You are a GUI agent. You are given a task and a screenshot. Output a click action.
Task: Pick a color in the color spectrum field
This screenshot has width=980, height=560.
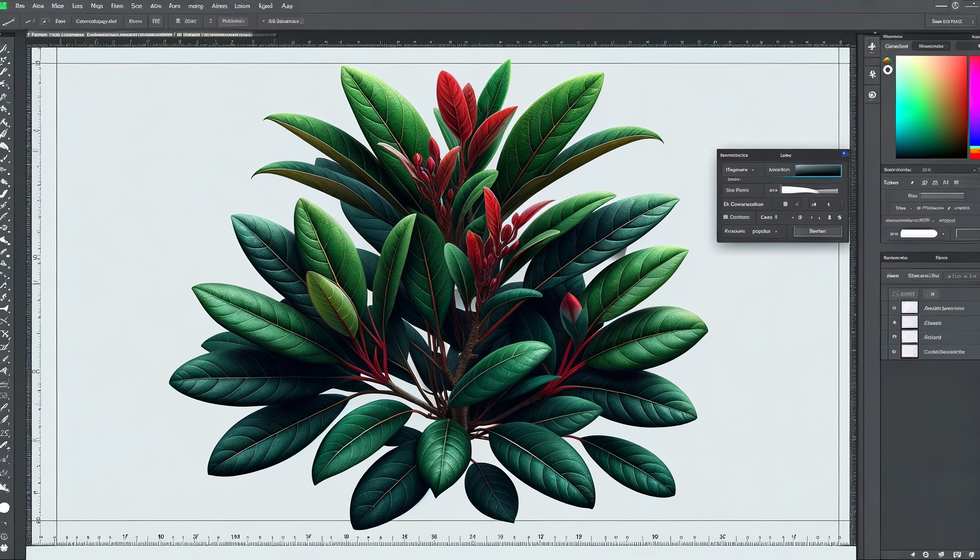point(931,107)
